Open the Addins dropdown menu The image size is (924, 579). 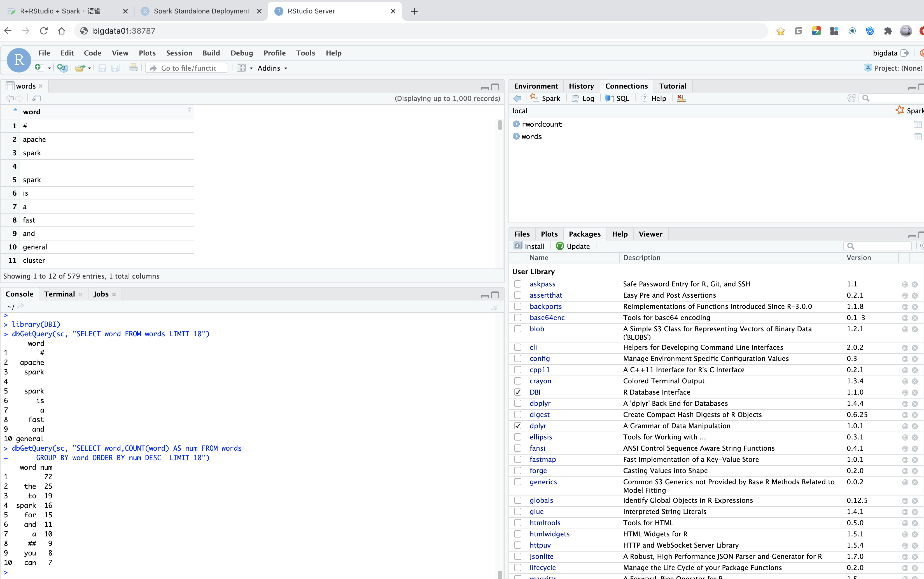[x=272, y=68]
